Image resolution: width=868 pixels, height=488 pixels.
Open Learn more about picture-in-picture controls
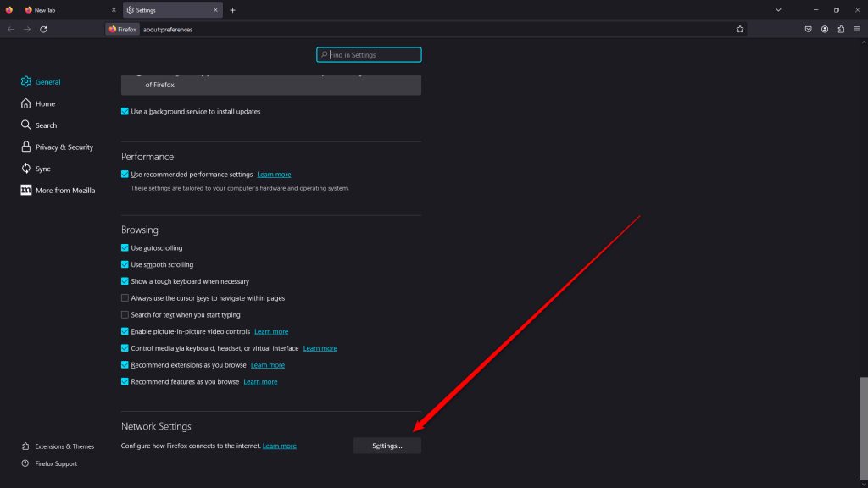(x=271, y=331)
